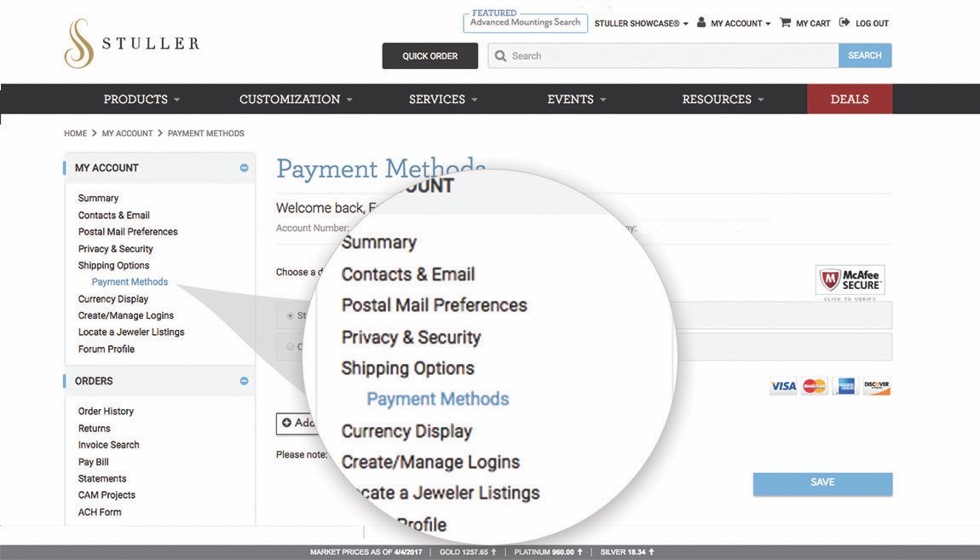Image resolution: width=980 pixels, height=560 pixels.
Task: Open Currency Display in the sidebar
Action: tap(113, 298)
